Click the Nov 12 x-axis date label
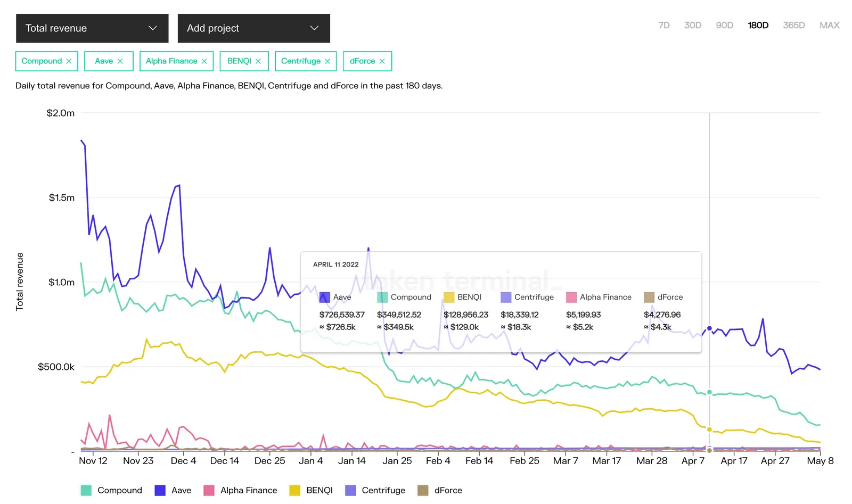852x504 pixels. coord(93,461)
